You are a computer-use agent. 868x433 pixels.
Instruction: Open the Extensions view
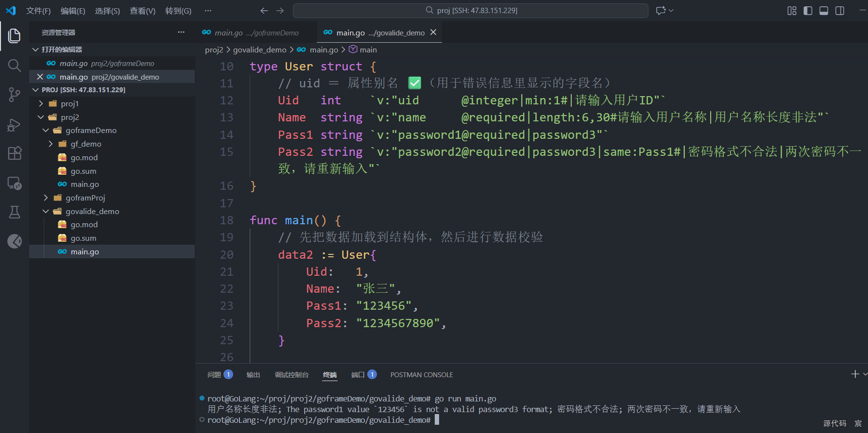15,153
